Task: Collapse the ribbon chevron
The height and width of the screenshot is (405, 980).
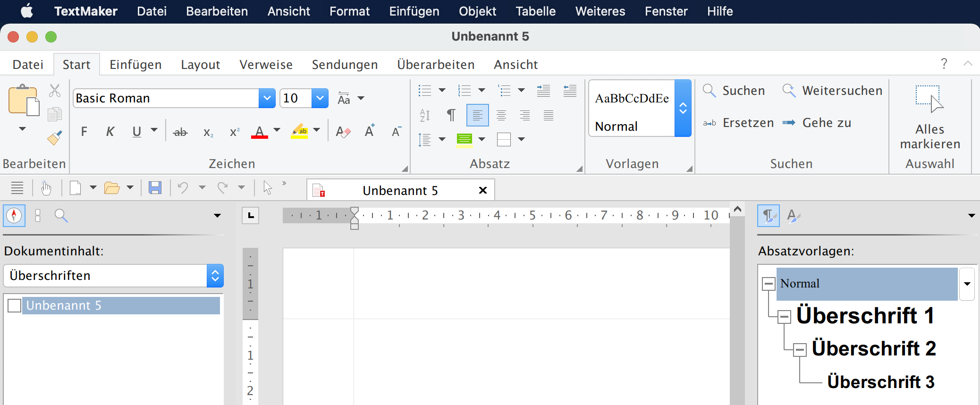Action: point(968,64)
